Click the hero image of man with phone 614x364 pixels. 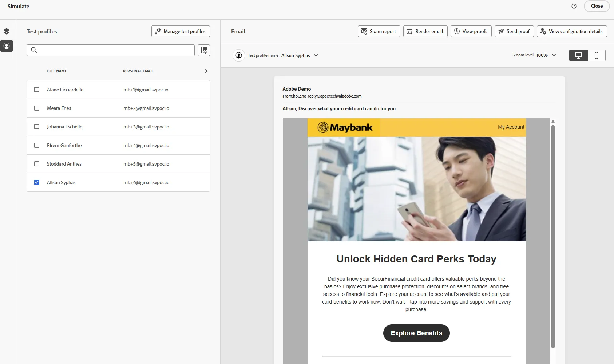[x=417, y=189]
